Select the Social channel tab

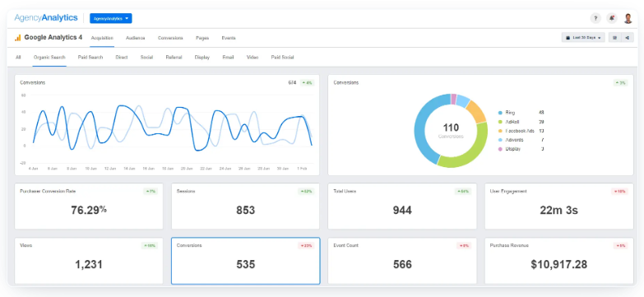coord(146,58)
